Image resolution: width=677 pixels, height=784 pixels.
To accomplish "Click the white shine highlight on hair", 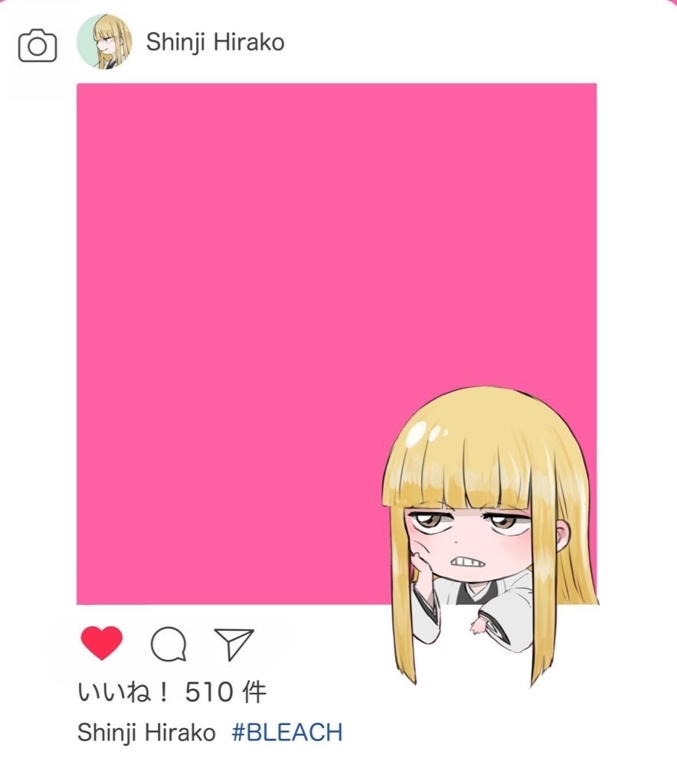I will click(x=416, y=435).
